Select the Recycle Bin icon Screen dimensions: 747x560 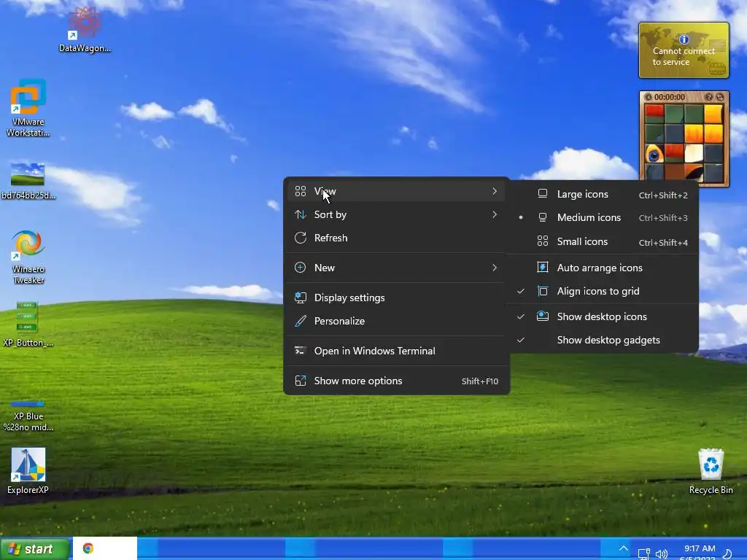pos(711,471)
